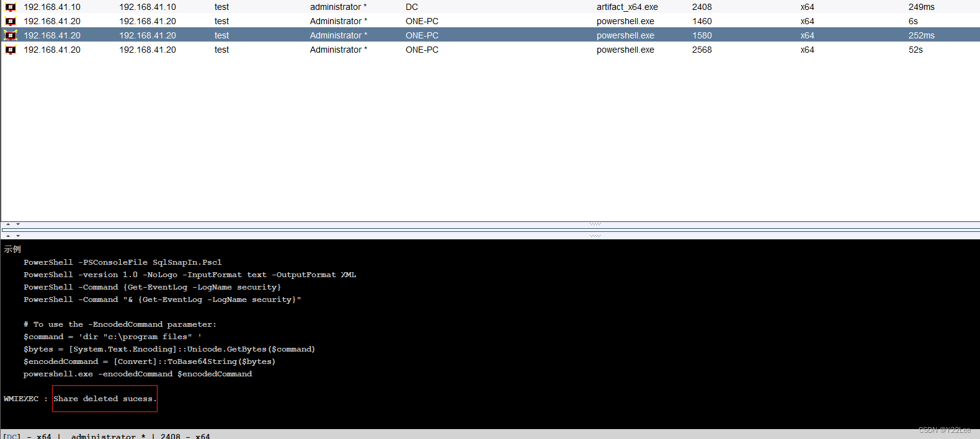
Task: Click the 'Share deleted sucess.' output text
Action: click(105, 399)
